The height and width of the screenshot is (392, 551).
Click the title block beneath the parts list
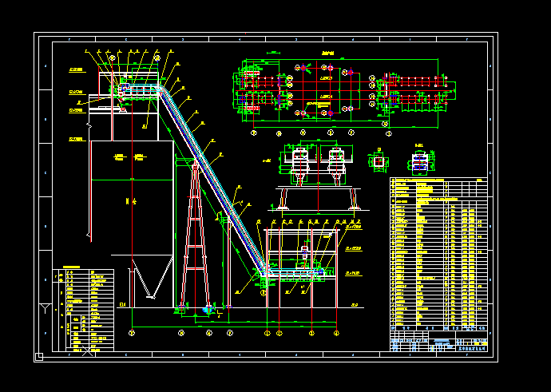click(x=438, y=341)
